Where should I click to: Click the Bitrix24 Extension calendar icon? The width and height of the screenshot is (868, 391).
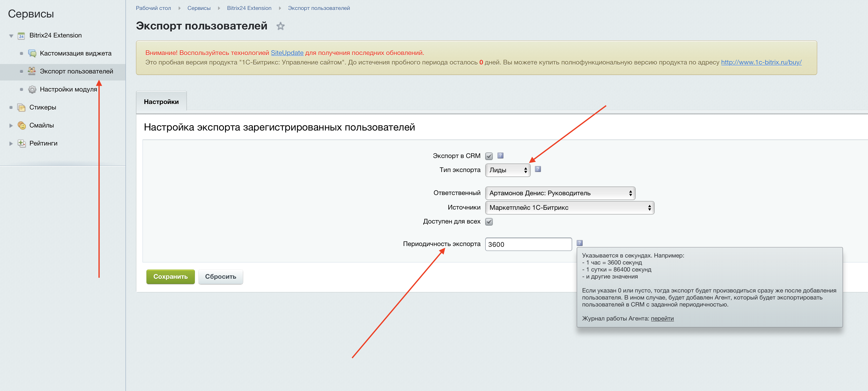coord(21,36)
